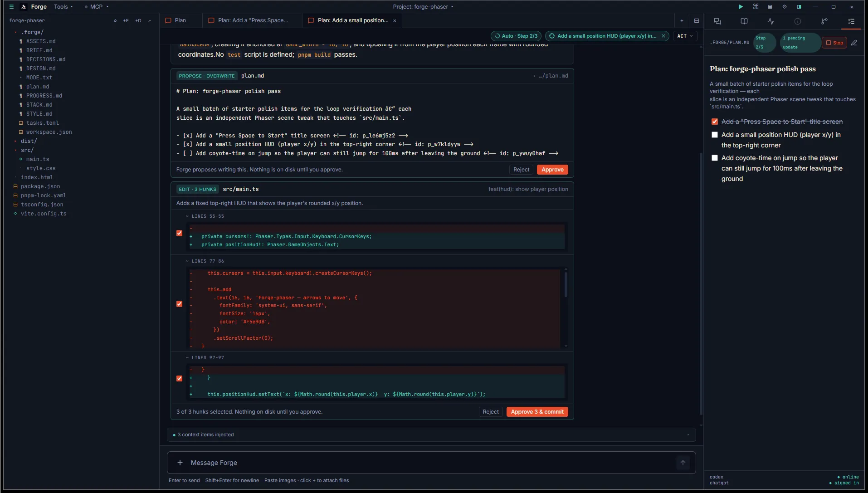The height and width of the screenshot is (493, 868).
Task: Click the green Run play icon
Action: (741, 7)
